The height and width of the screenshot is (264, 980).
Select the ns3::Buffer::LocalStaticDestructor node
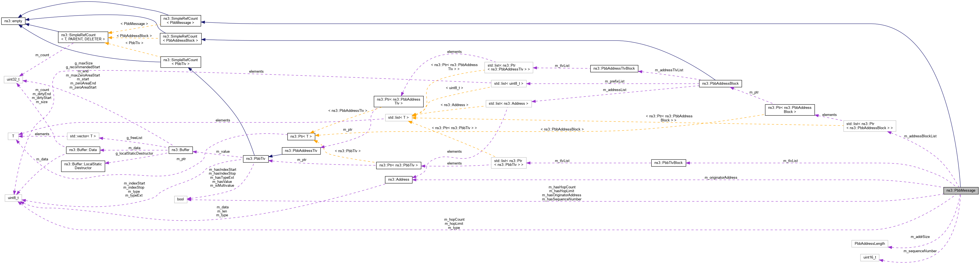pos(83,166)
